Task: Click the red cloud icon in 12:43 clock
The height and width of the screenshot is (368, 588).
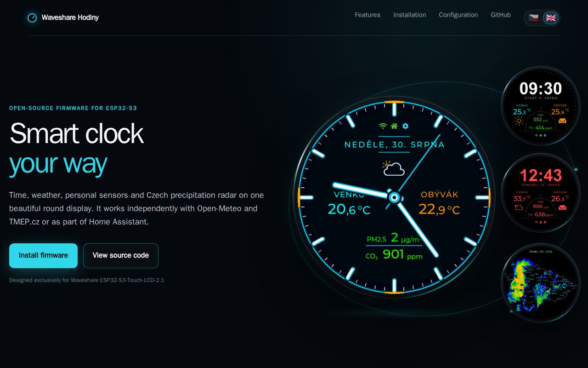Action: (x=519, y=207)
